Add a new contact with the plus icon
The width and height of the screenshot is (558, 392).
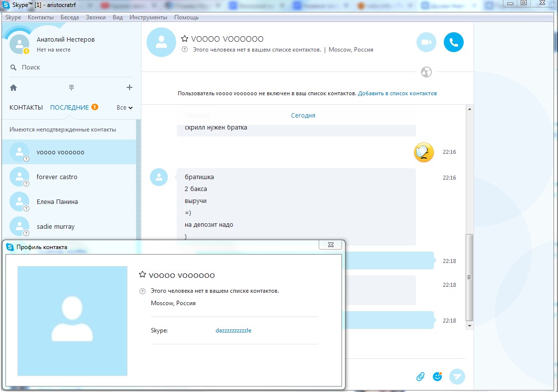tap(130, 87)
